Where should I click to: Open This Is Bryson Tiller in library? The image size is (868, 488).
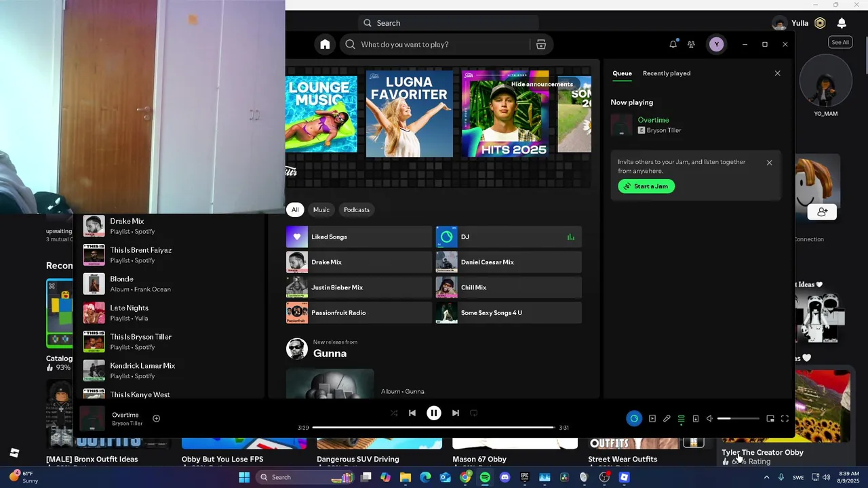point(170,342)
